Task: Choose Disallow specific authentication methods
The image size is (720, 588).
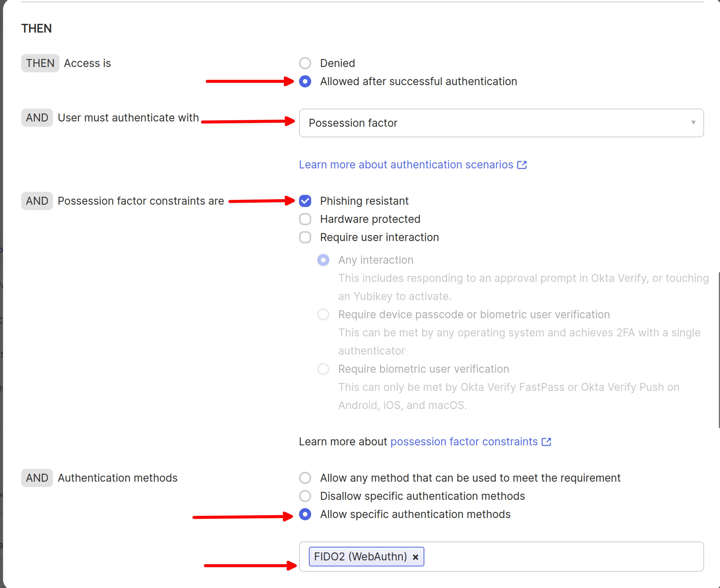Action: coord(305,496)
